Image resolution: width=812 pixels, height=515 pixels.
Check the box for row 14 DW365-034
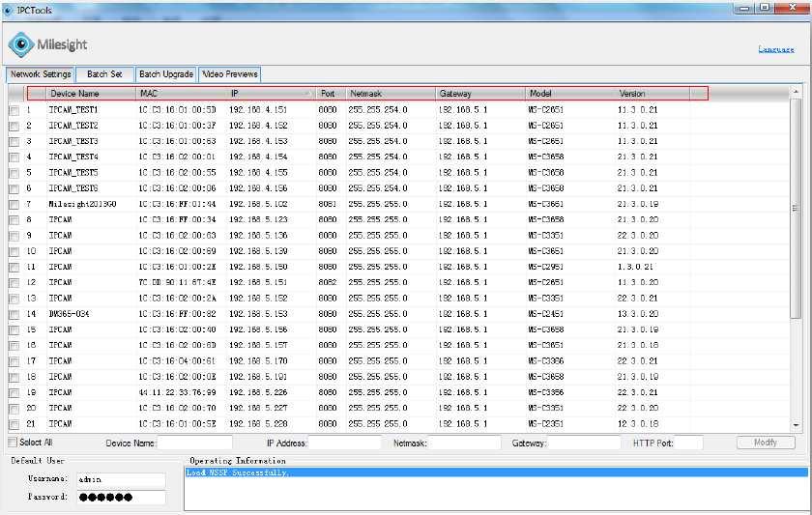[x=14, y=315]
